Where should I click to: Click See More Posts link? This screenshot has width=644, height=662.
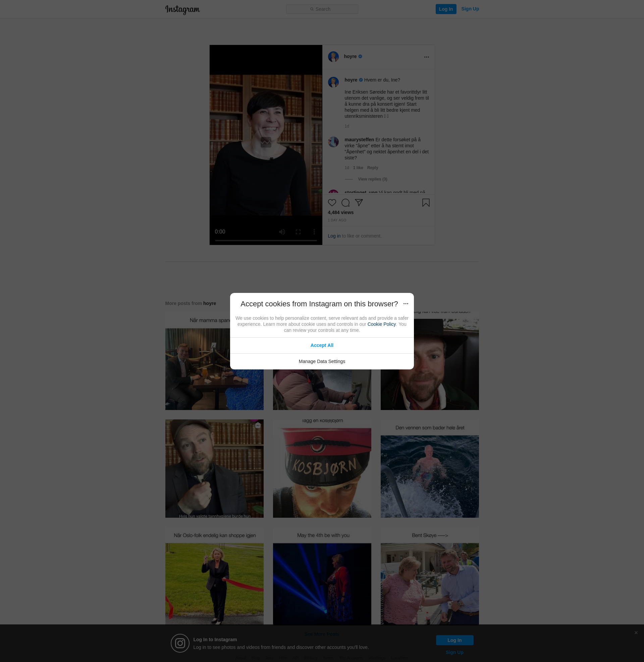point(322,634)
